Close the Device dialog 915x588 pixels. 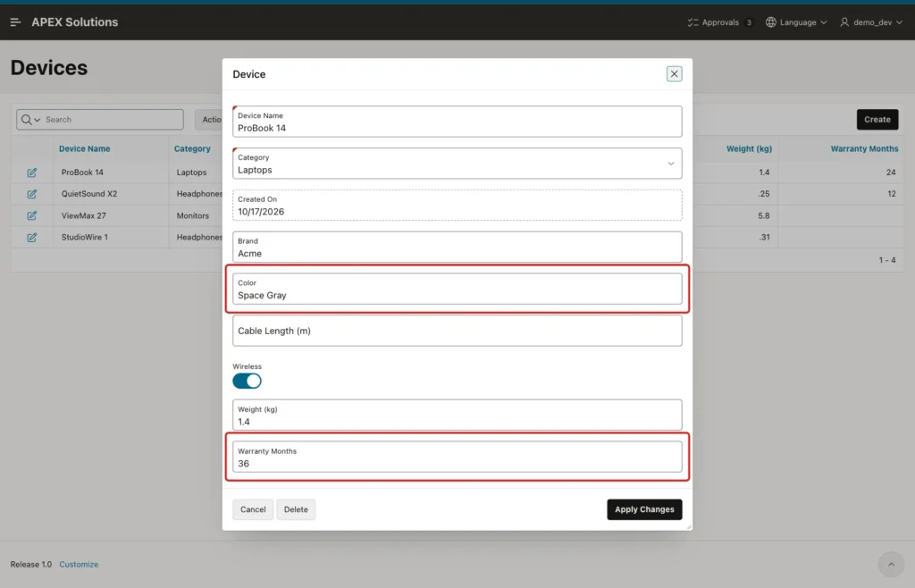click(674, 74)
